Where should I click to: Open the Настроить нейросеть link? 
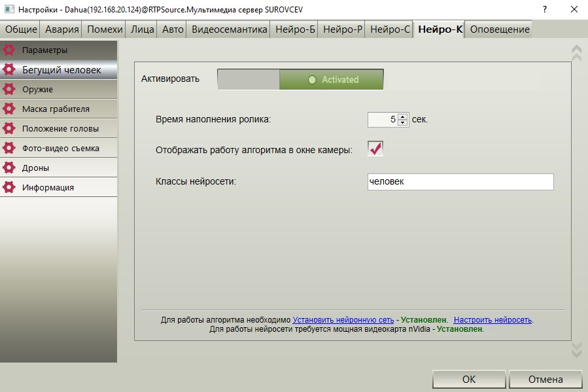pos(493,320)
